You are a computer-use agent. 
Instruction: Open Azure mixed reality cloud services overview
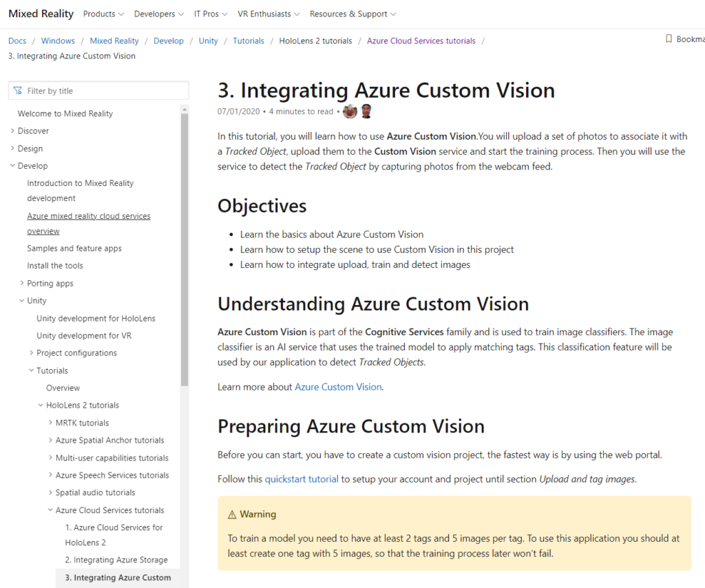(89, 223)
